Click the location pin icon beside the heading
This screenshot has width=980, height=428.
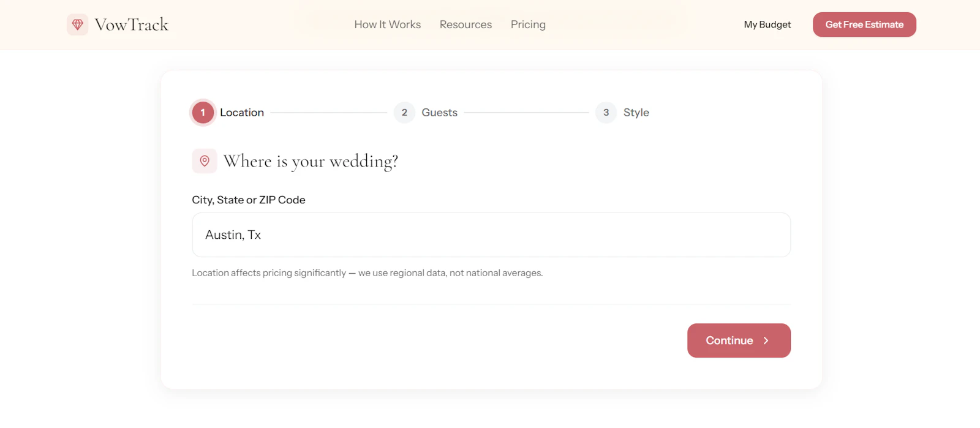[x=205, y=161]
